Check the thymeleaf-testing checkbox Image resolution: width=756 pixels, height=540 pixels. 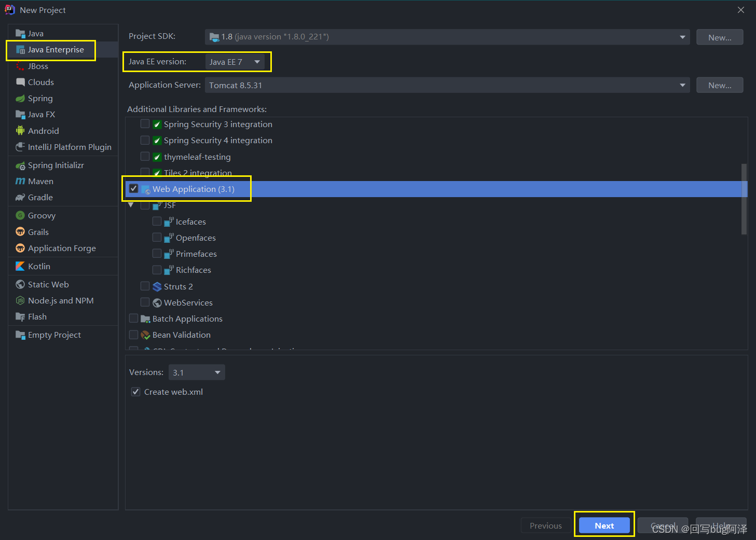(145, 157)
